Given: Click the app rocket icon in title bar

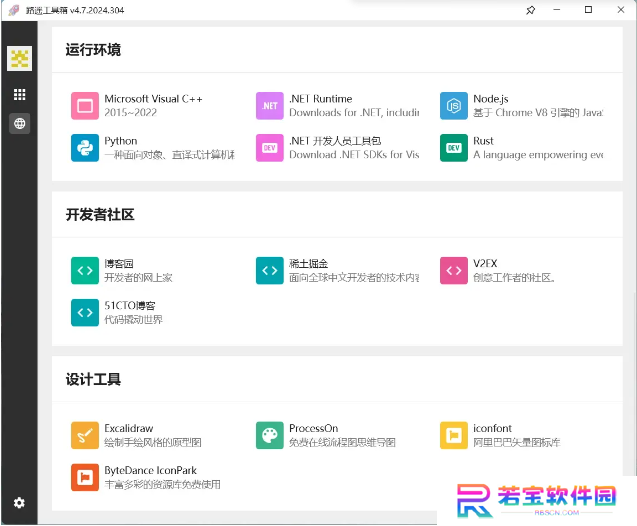Looking at the screenshot, I should click(14, 10).
